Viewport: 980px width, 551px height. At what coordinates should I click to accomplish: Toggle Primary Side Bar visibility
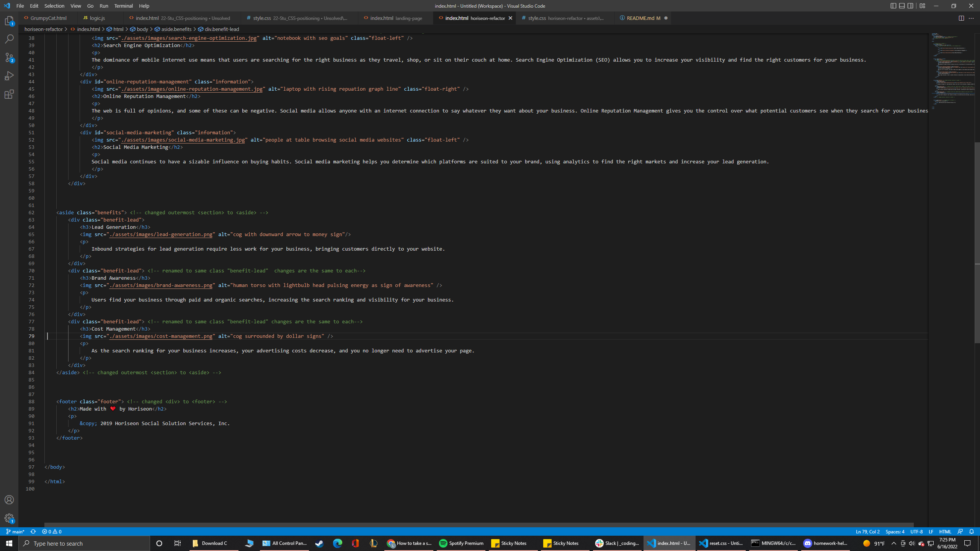[x=893, y=6]
